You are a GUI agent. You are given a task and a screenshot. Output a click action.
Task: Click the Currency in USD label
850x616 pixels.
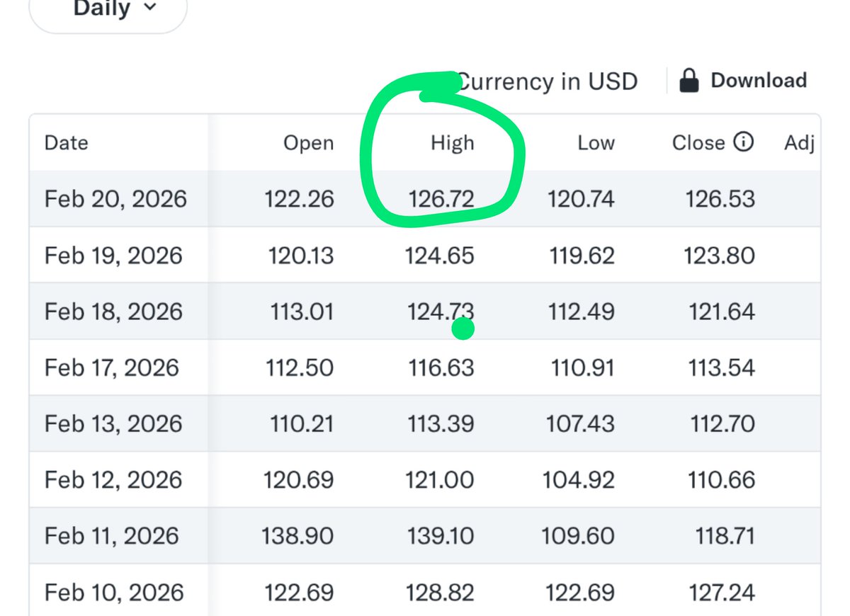click(x=547, y=81)
